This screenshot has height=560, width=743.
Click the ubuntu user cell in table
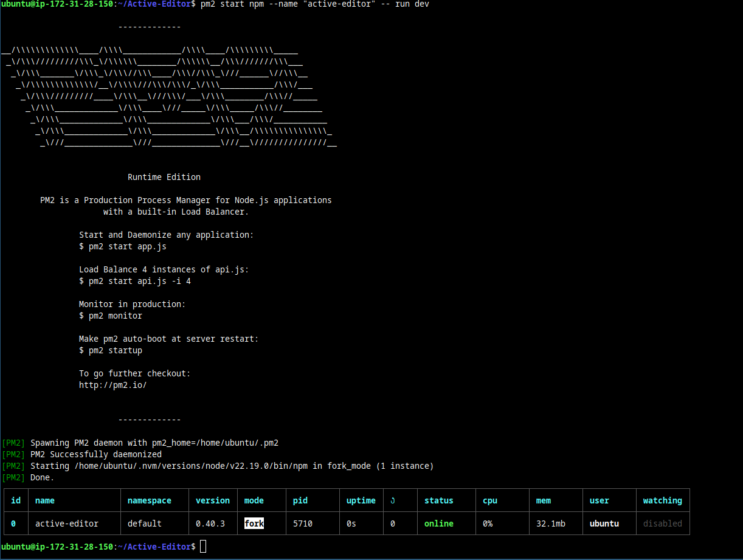point(604,524)
